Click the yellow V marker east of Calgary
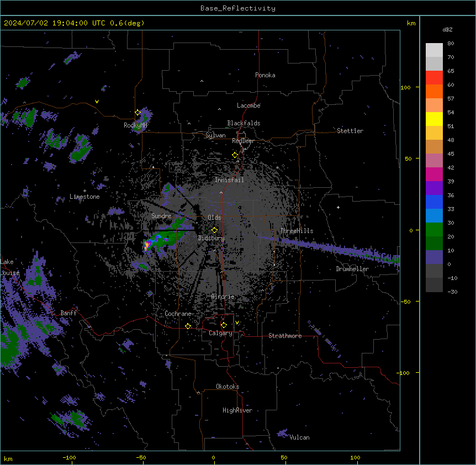The height and width of the screenshot is (465, 476). click(x=237, y=323)
